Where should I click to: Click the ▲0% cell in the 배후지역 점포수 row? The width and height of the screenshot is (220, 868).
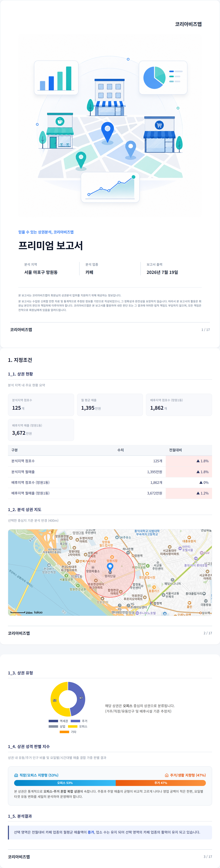pyautogui.click(x=189, y=483)
